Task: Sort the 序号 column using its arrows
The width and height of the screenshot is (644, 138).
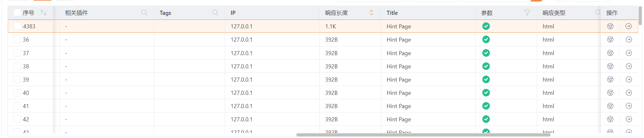Action: tap(44, 13)
